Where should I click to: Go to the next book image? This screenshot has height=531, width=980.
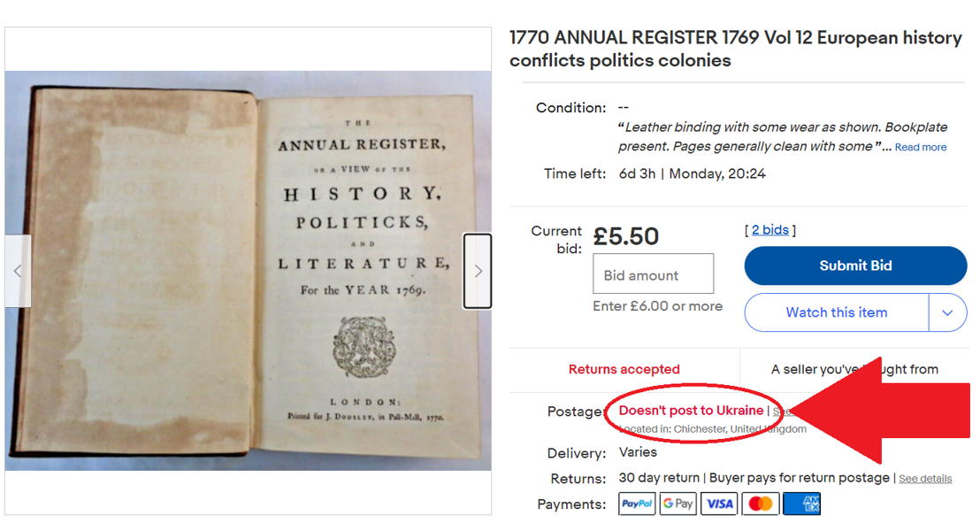(x=478, y=271)
